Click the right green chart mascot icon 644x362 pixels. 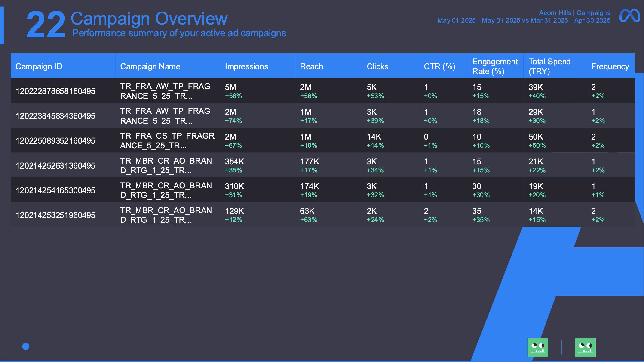(x=585, y=347)
